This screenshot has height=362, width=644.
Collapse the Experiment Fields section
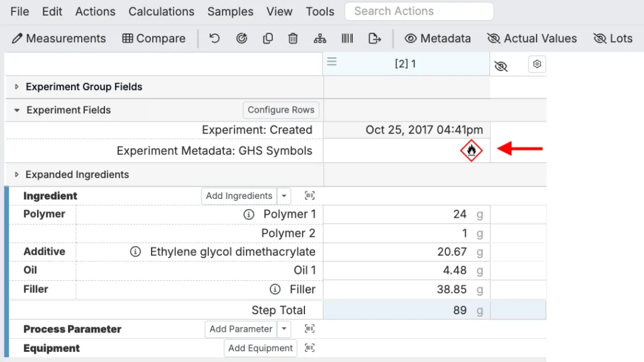17,110
